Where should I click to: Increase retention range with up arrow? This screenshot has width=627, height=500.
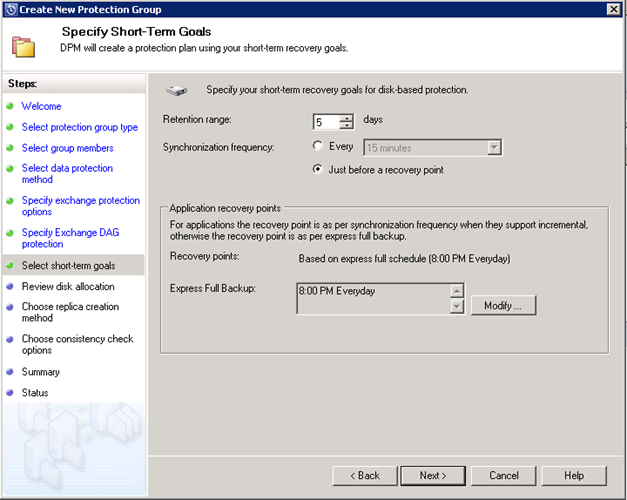click(346, 117)
